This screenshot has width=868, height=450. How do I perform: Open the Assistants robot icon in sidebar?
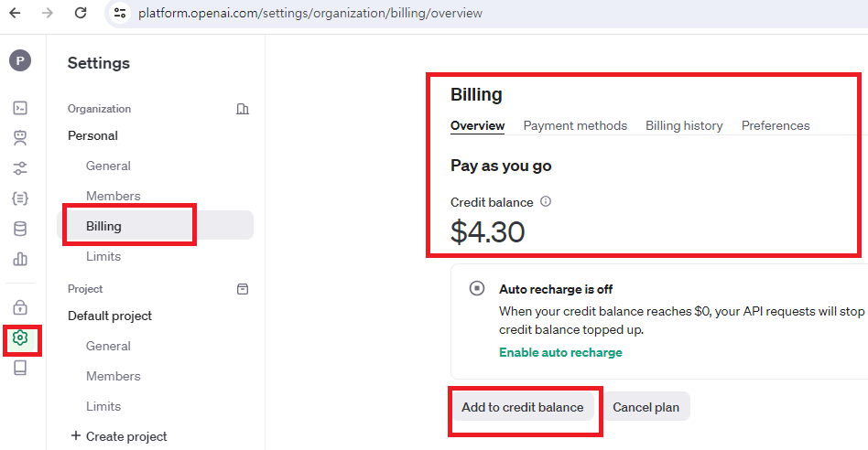pyautogui.click(x=20, y=138)
